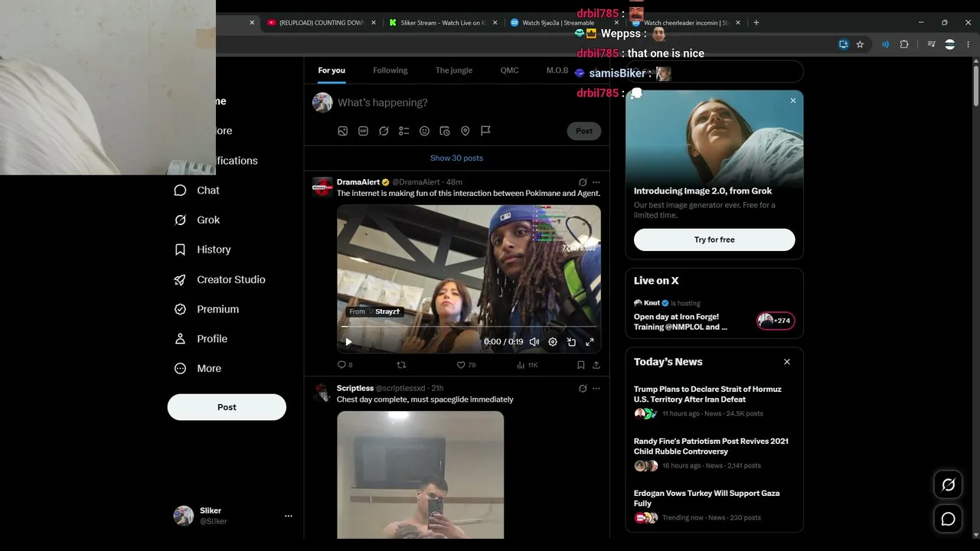Image resolution: width=980 pixels, height=551 pixels.
Task: Repost the DramaAlert post
Action: point(401,365)
